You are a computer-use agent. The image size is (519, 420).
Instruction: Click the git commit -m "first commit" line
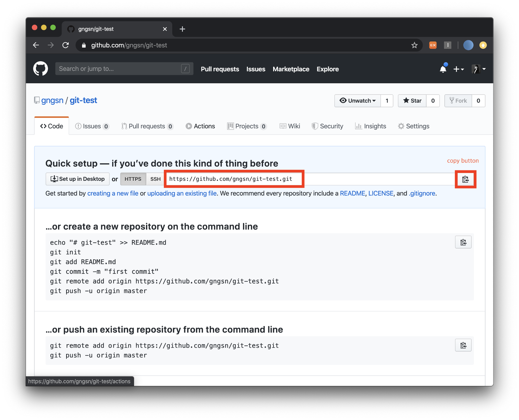point(104,272)
